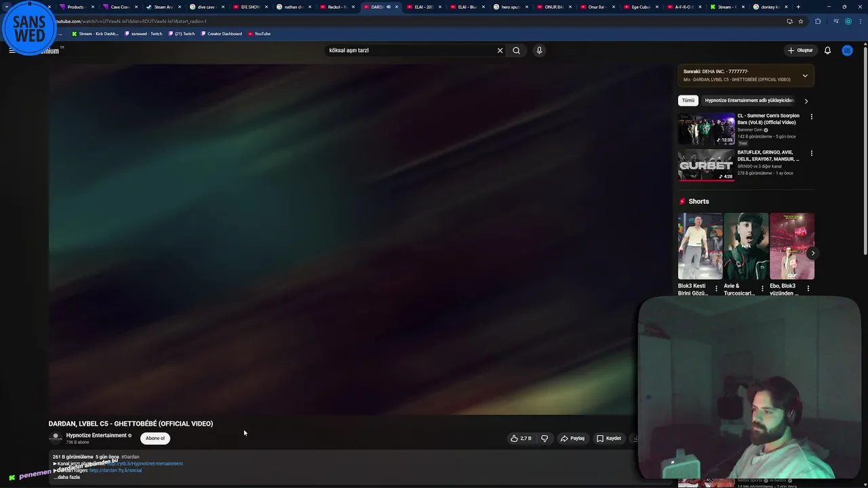Screen dimensions: 868x488
Task: Open the browser extensions puzzle icon
Action: tap(817, 21)
